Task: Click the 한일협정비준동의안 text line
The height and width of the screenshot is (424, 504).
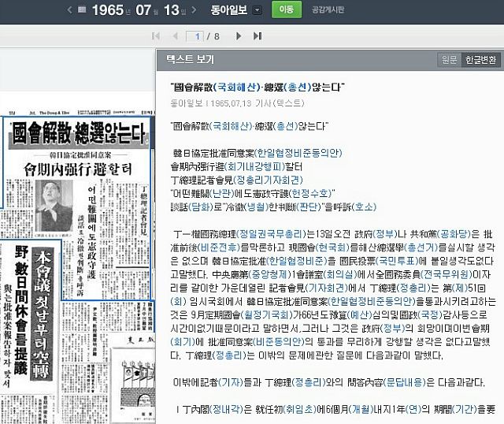Action: pyautogui.click(x=257, y=153)
